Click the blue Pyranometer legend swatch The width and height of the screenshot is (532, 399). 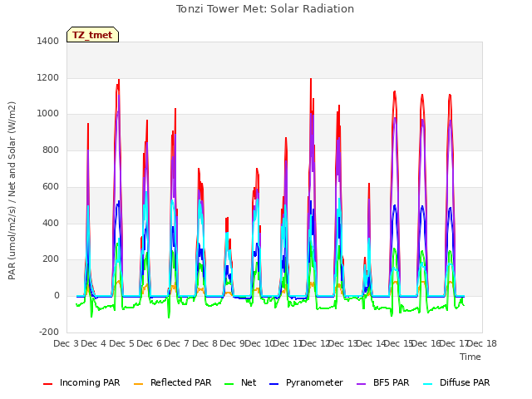[x=273, y=384]
